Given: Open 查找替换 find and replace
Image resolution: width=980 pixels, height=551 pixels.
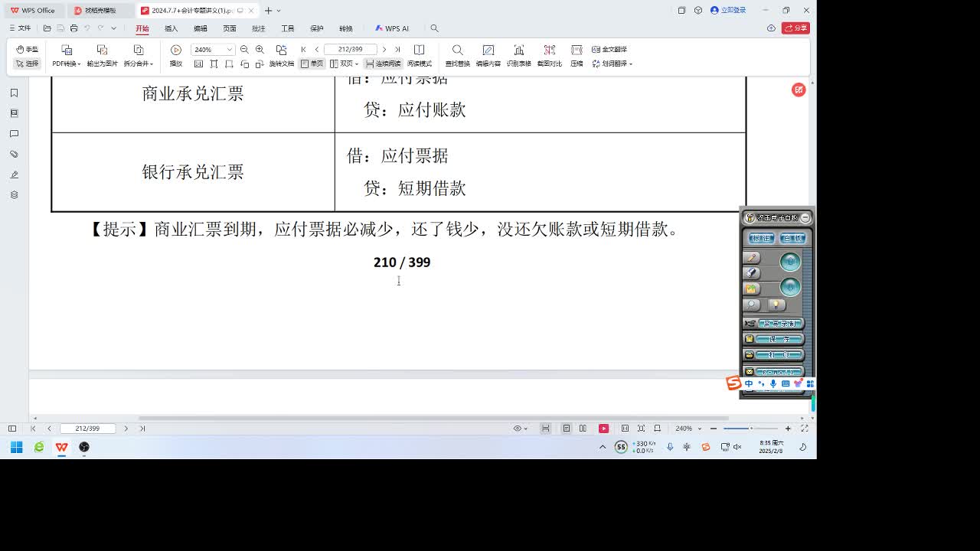Looking at the screenshot, I should [457, 56].
